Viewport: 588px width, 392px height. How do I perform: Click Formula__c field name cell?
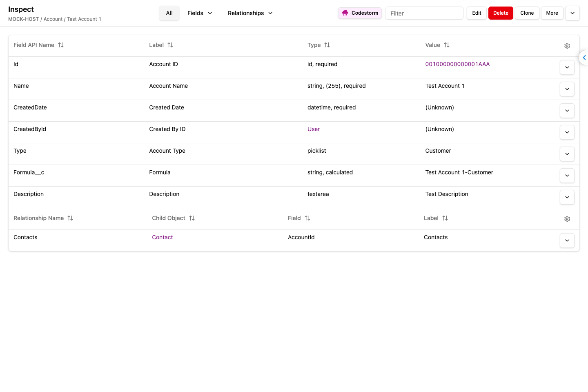(29, 172)
